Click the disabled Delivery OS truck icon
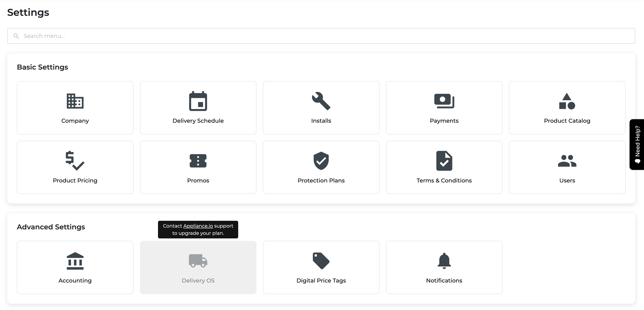The image size is (644, 310). click(x=198, y=261)
